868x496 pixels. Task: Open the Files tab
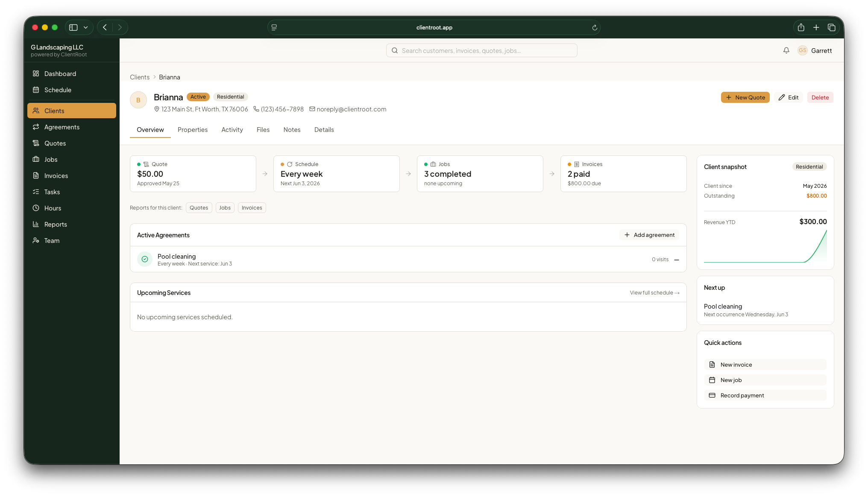click(263, 130)
